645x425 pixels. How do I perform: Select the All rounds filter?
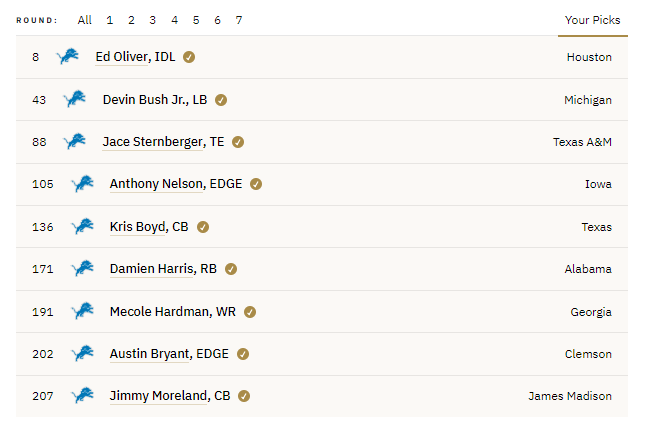(85, 20)
